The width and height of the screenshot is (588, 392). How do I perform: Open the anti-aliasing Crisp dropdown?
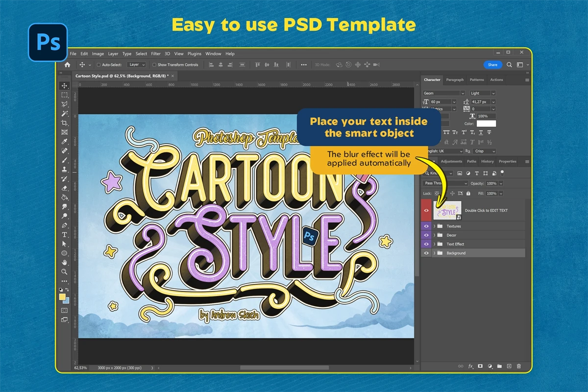485,151
